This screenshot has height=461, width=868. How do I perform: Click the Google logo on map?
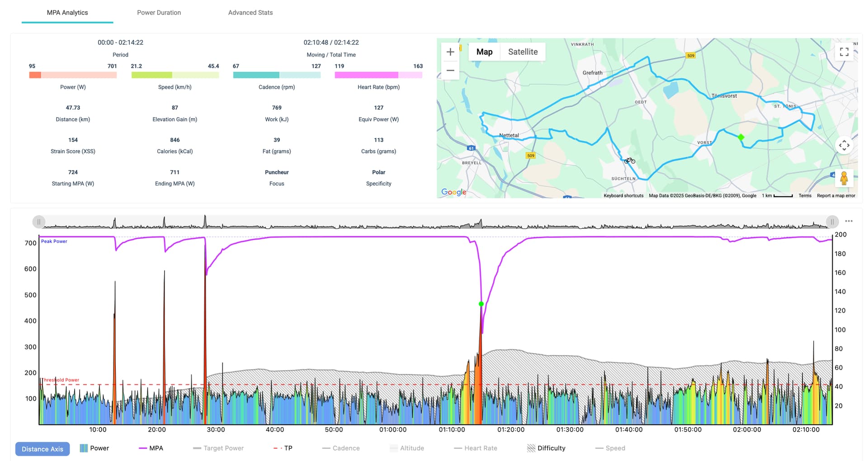453,192
